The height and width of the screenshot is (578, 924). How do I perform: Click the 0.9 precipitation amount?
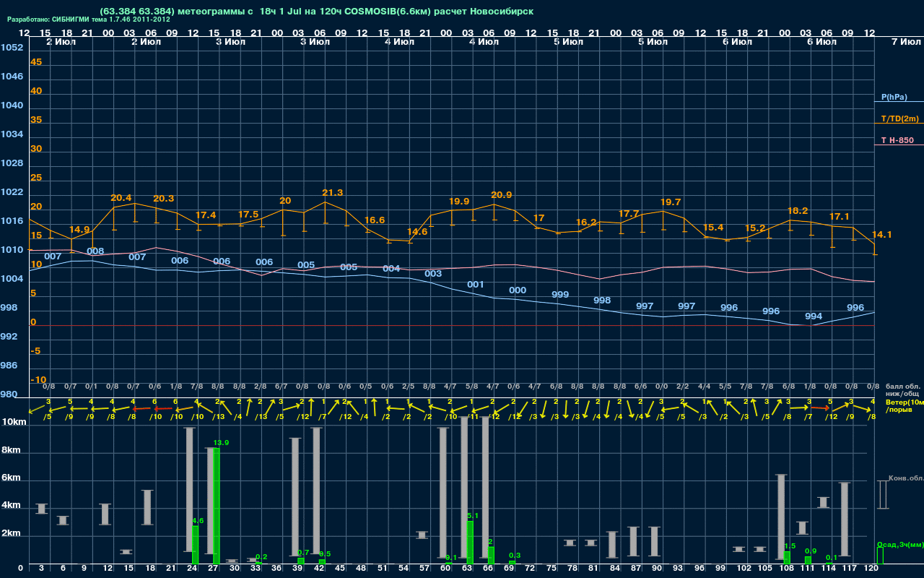tap(811, 551)
